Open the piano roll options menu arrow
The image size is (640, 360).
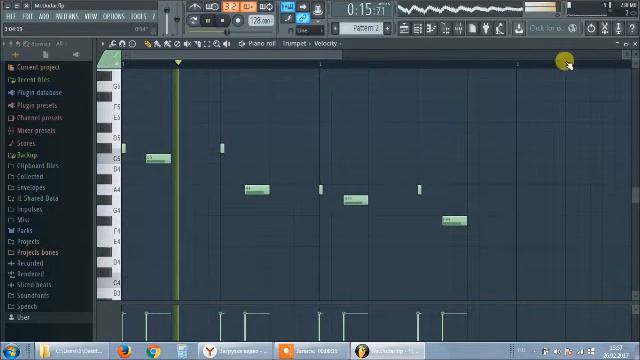[x=102, y=44]
